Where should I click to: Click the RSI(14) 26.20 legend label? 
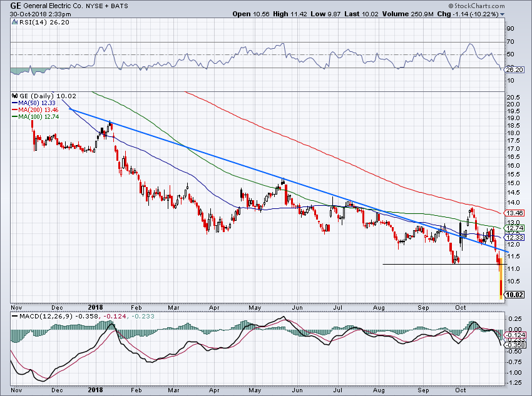[44, 23]
